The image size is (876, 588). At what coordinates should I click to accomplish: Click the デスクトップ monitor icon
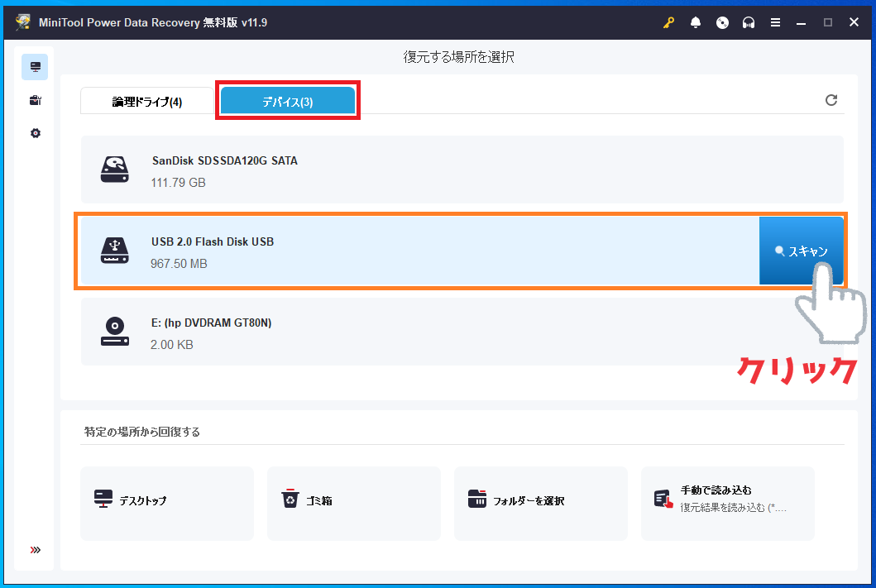click(103, 499)
